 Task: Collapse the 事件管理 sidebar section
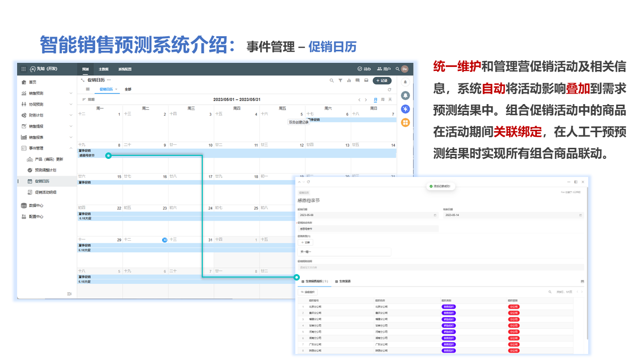tap(70, 148)
